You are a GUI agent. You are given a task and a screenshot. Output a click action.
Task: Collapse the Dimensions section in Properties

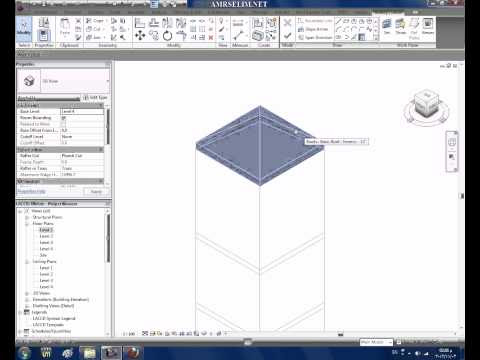coord(101,181)
